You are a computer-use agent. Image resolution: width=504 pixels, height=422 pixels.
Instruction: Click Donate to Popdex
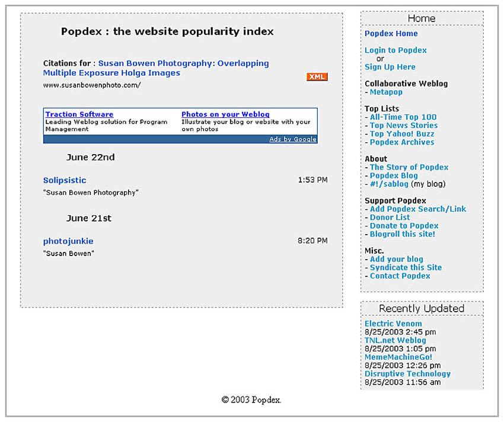pyautogui.click(x=404, y=226)
